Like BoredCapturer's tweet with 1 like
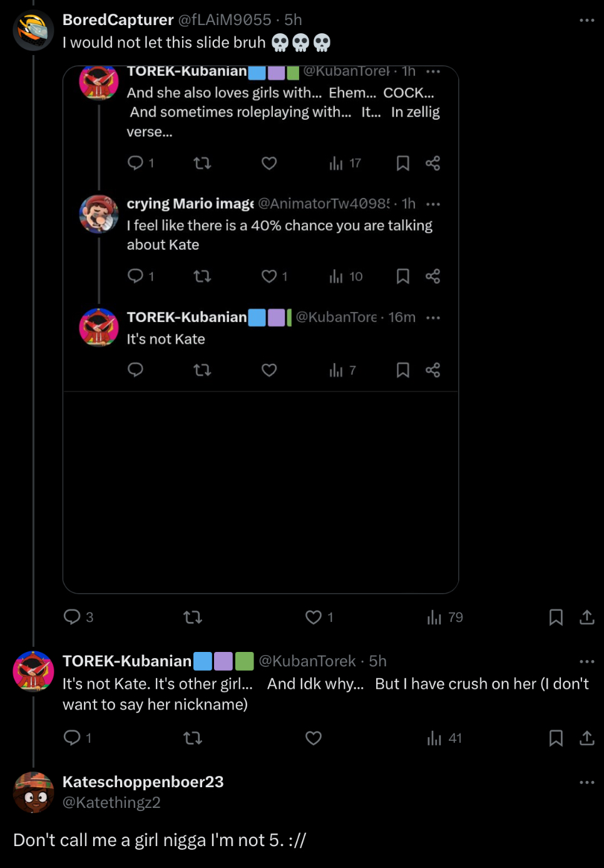Viewport: 604px width, 868px height. tap(314, 617)
